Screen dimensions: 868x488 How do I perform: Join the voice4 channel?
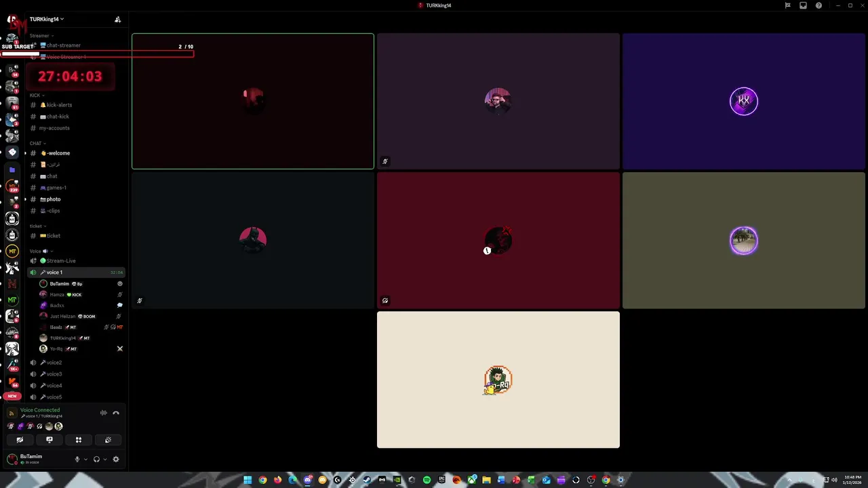point(76,386)
